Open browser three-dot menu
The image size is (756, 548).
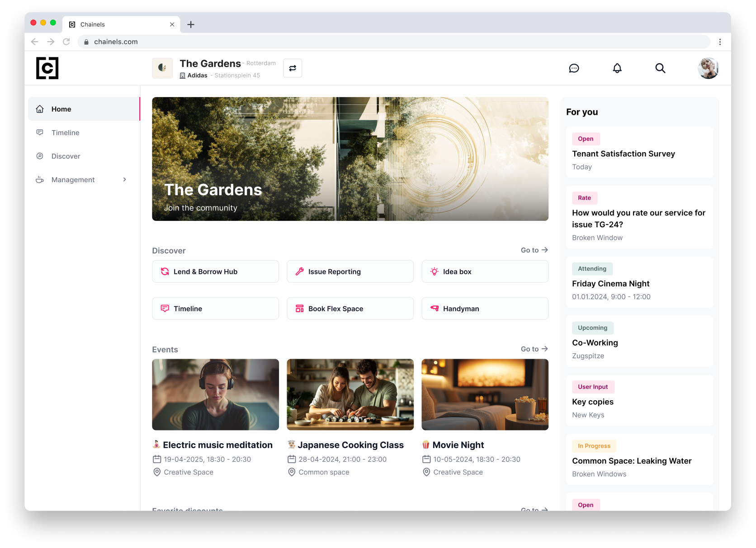pos(720,42)
